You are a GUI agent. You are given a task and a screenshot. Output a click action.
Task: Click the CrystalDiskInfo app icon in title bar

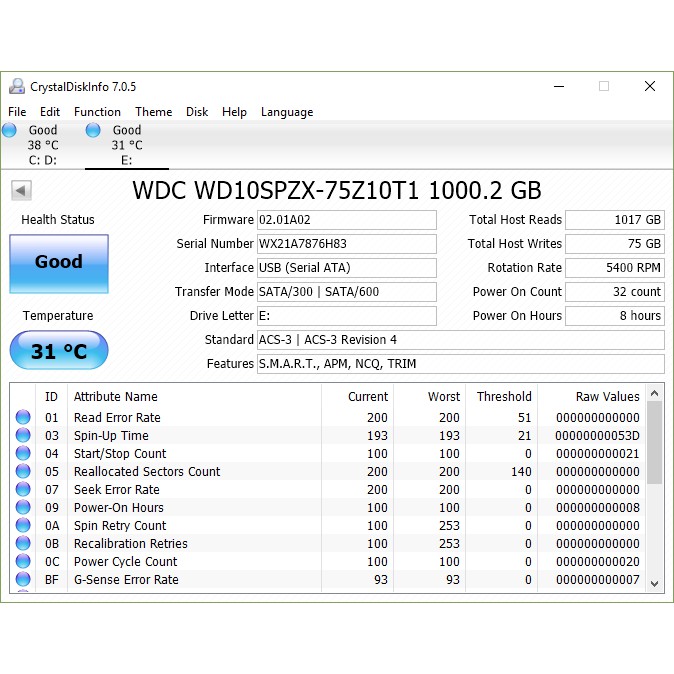(17, 87)
